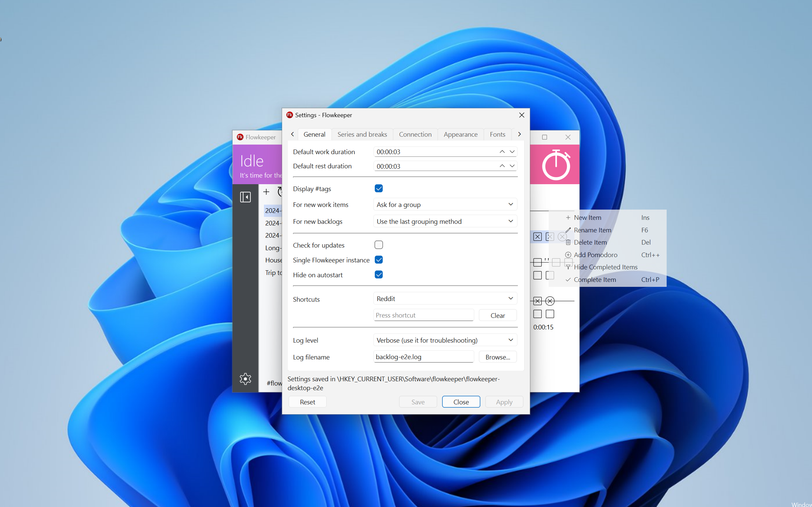The image size is (812, 507).
Task: Click the Clear shortcut button
Action: (x=498, y=315)
